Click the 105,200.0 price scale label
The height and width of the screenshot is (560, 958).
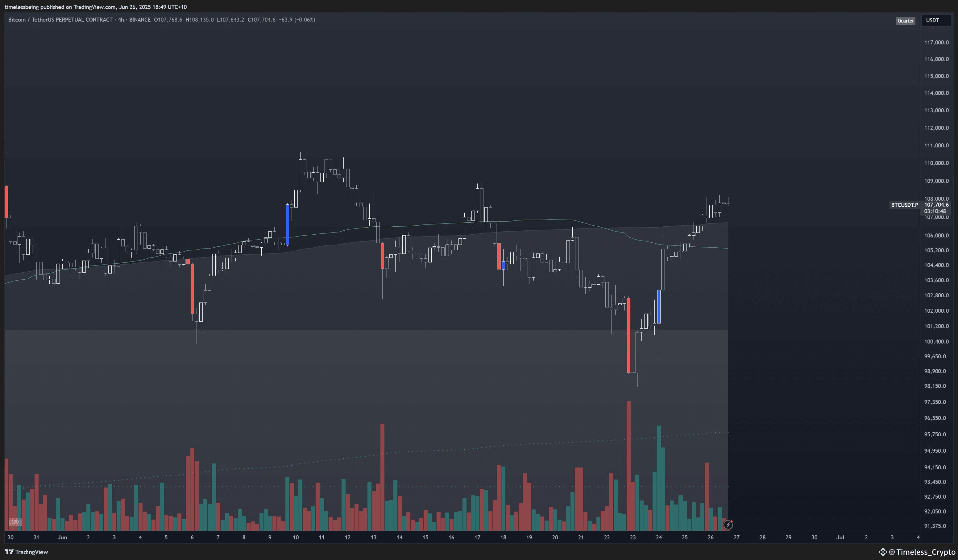pos(936,250)
